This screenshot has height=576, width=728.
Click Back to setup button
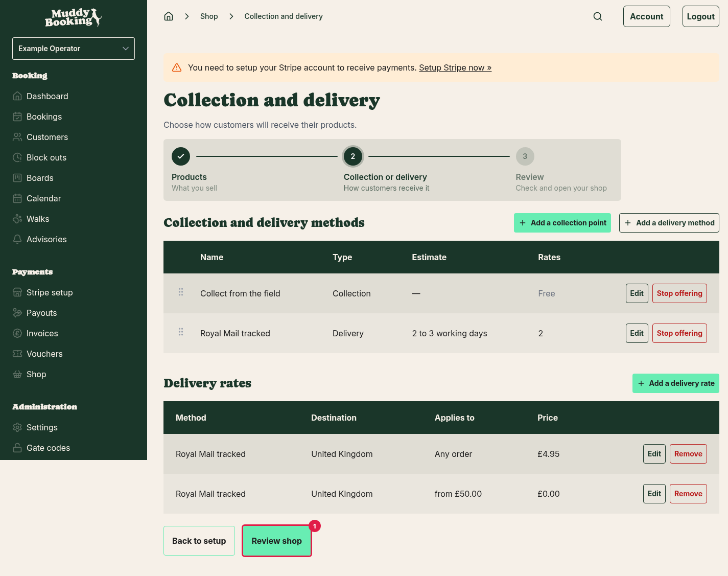pyautogui.click(x=199, y=541)
